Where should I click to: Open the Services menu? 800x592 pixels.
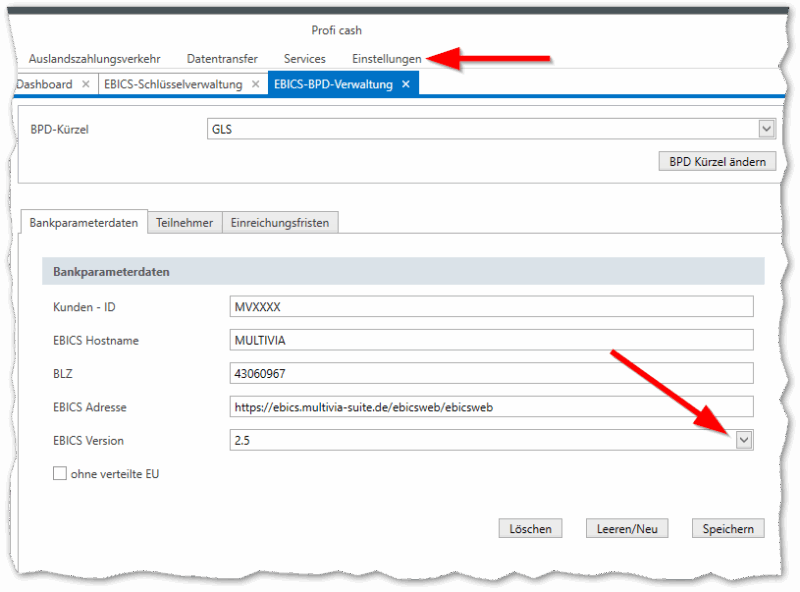304,58
